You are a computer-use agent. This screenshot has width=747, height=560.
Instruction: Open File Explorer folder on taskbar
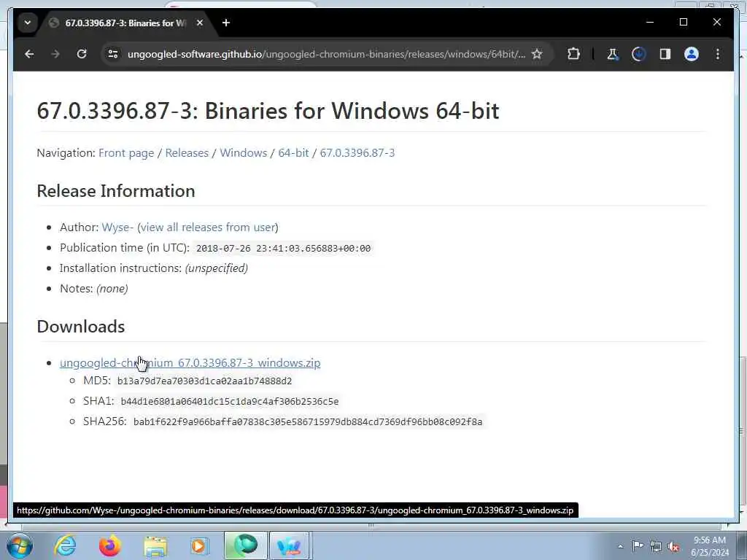(155, 546)
